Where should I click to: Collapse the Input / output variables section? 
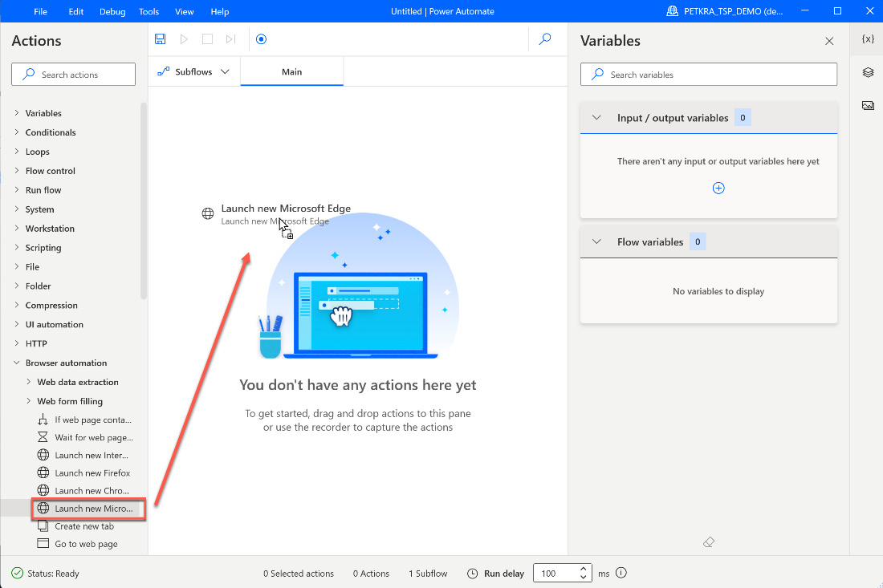(596, 118)
